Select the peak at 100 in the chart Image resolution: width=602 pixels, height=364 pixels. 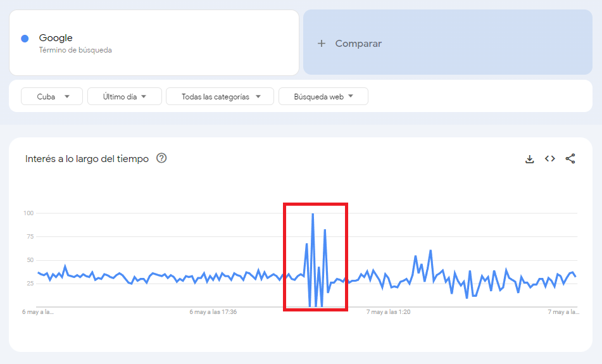[x=313, y=214]
